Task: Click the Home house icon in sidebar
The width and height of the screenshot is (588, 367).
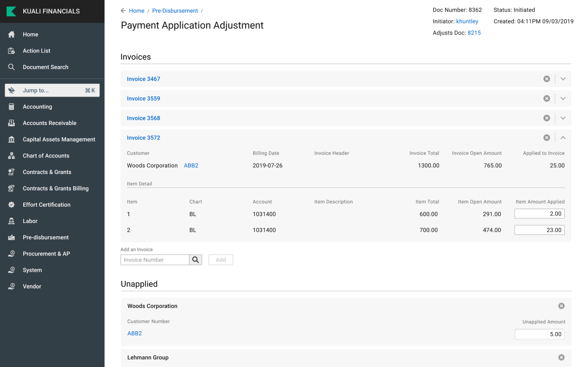Action: point(12,34)
